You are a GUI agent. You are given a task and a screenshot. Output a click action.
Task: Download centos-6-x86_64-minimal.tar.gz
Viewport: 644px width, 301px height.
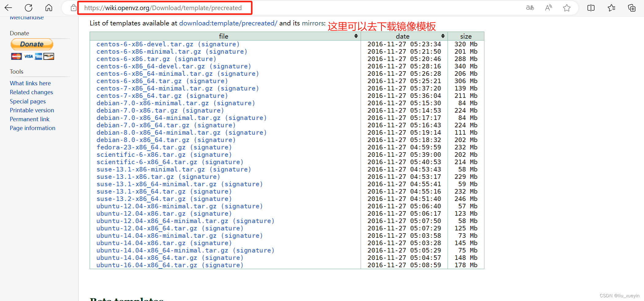pyautogui.click(x=154, y=74)
